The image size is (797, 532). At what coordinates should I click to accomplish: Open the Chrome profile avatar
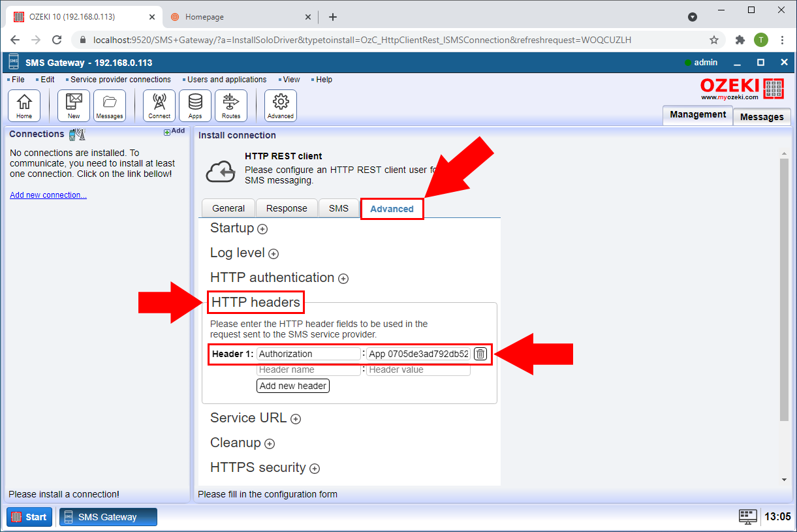761,40
